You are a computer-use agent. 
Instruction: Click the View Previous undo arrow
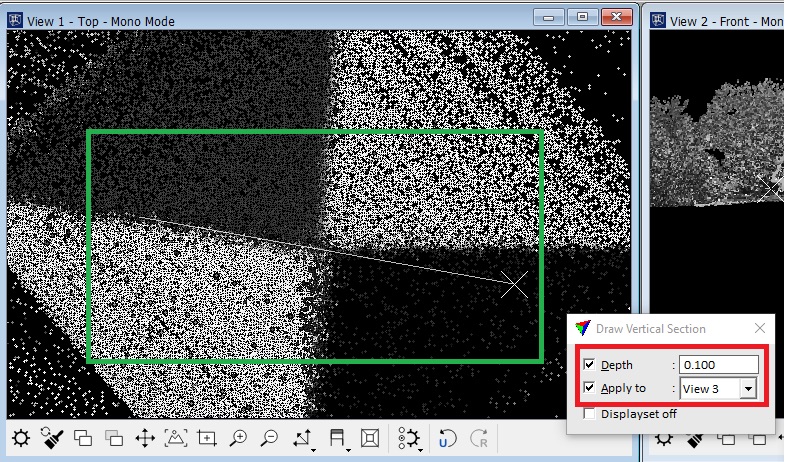point(448,438)
